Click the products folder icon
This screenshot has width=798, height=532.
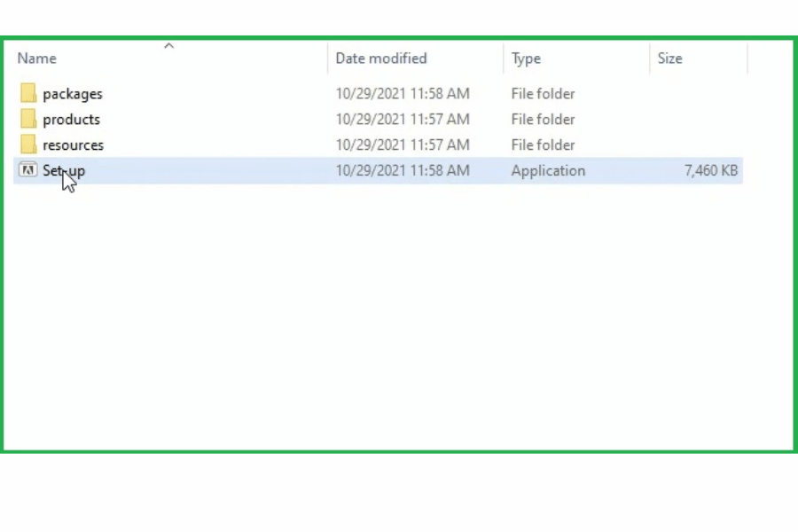coord(27,119)
